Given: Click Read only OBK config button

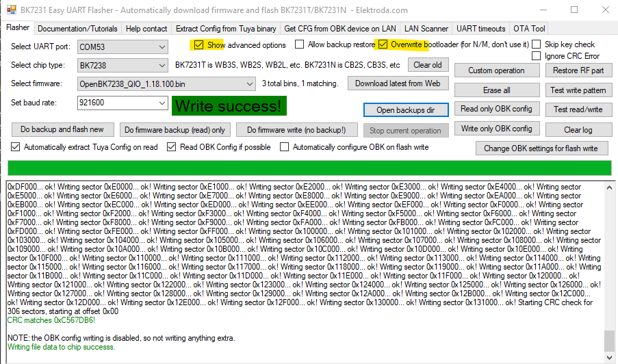Looking at the screenshot, I should click(x=496, y=109).
